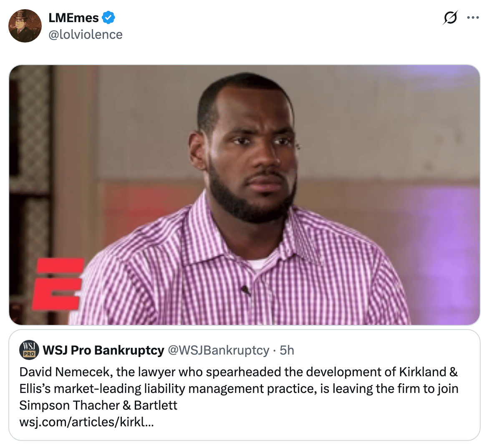
Task: Open the WSJ Pro avatar in quoted tweet
Action: tap(29, 350)
